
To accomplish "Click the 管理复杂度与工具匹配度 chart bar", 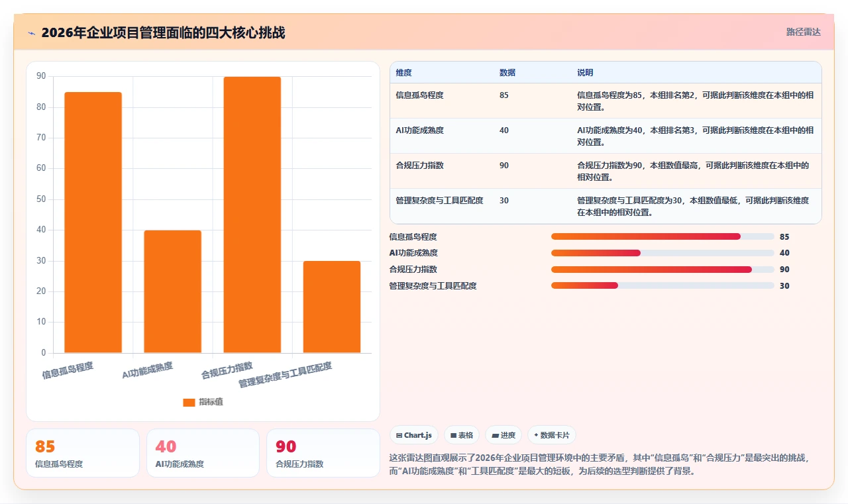I will (332, 307).
